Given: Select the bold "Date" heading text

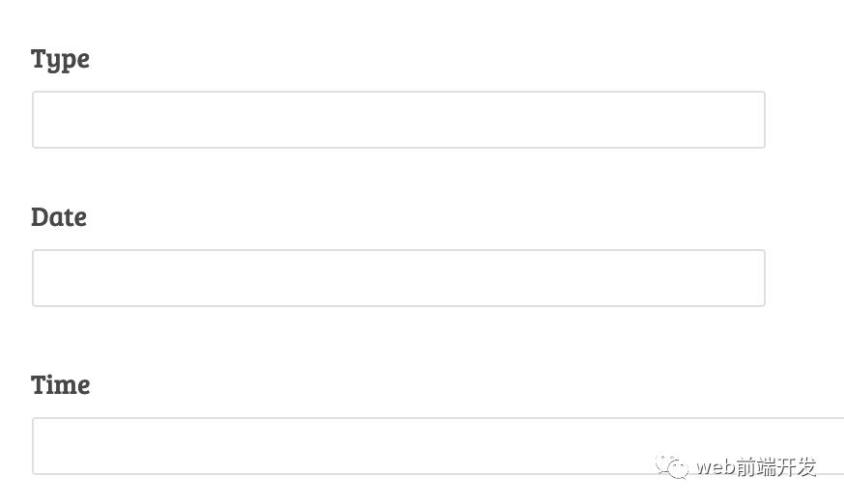Looking at the screenshot, I should 59,217.
